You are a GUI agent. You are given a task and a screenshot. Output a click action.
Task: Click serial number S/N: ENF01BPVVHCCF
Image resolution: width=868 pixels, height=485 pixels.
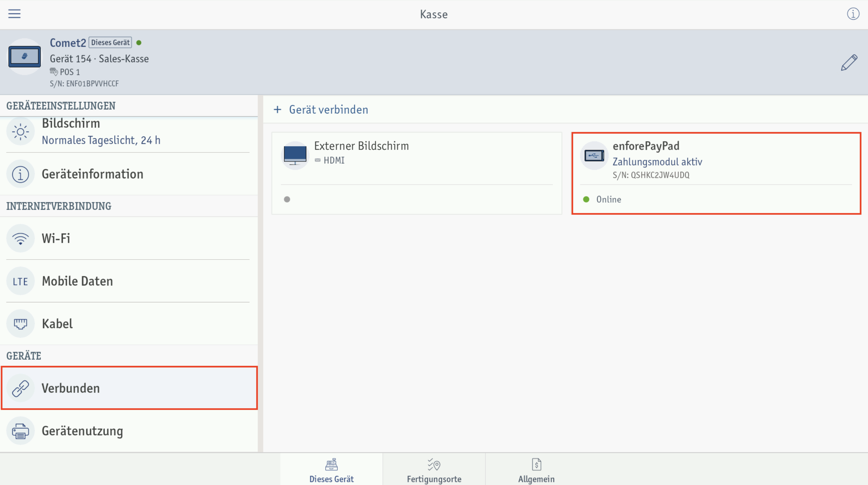point(84,84)
